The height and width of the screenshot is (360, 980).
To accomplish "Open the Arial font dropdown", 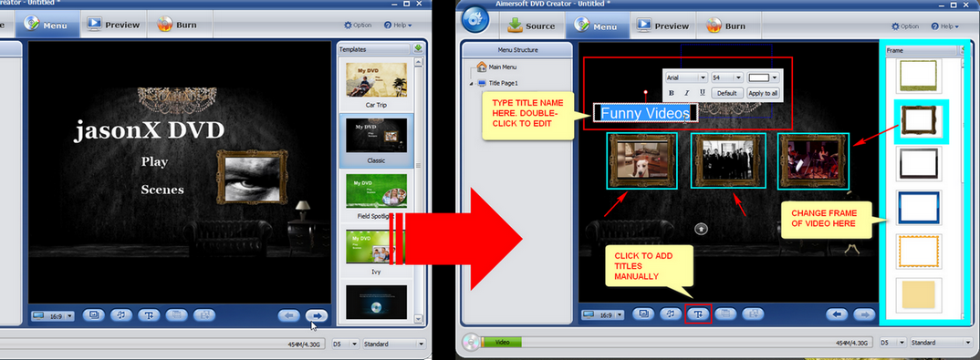I will (x=686, y=77).
